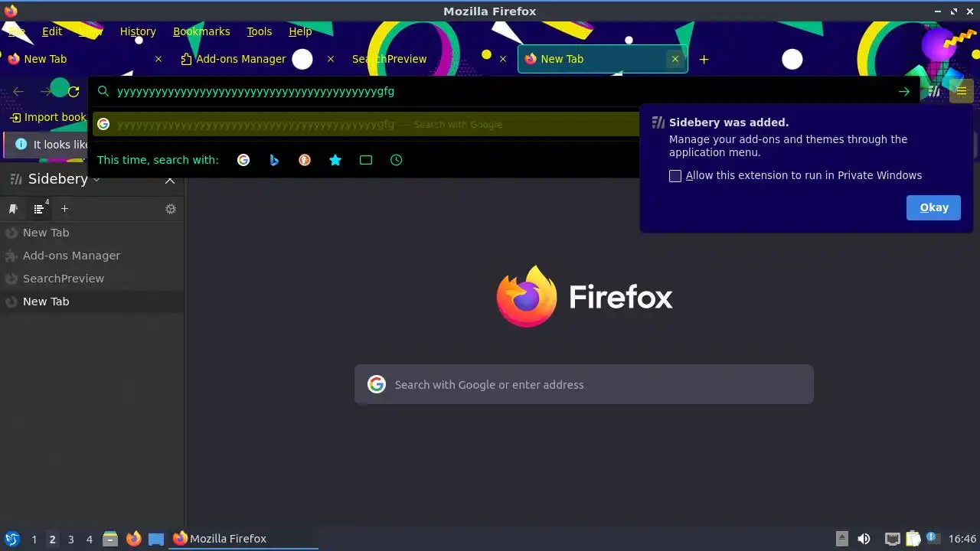The width and height of the screenshot is (980, 551).
Task: Open Sidebery settings gear
Action: tap(171, 209)
